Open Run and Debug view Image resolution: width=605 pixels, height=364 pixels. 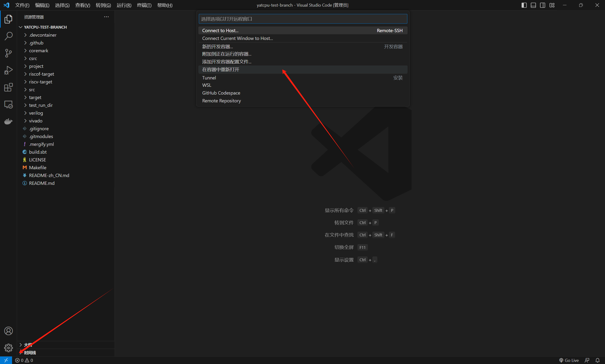[8, 70]
